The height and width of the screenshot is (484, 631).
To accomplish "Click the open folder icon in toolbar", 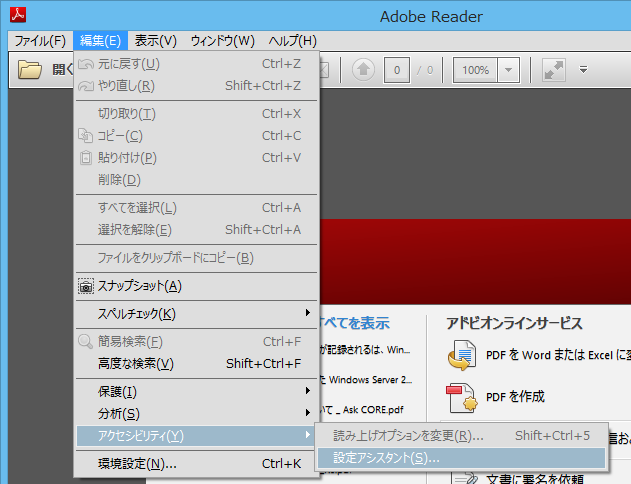I will click(29, 70).
